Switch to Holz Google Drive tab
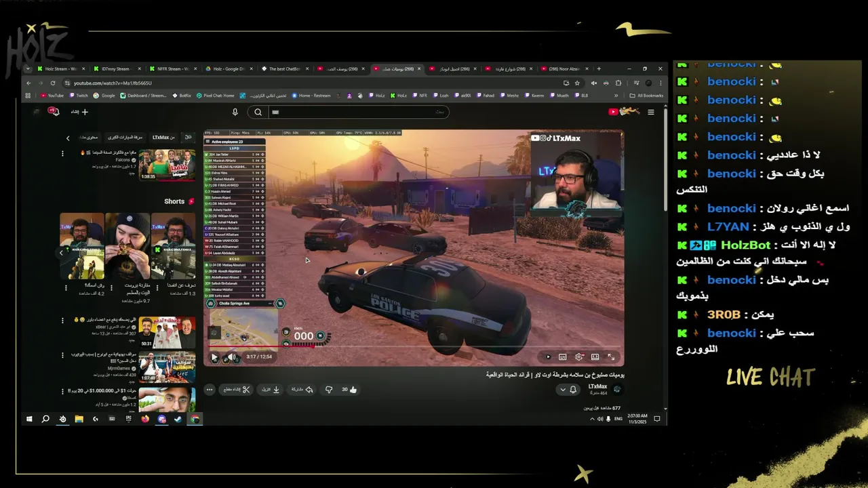Image resolution: width=868 pixels, height=488 pixels. click(229, 68)
